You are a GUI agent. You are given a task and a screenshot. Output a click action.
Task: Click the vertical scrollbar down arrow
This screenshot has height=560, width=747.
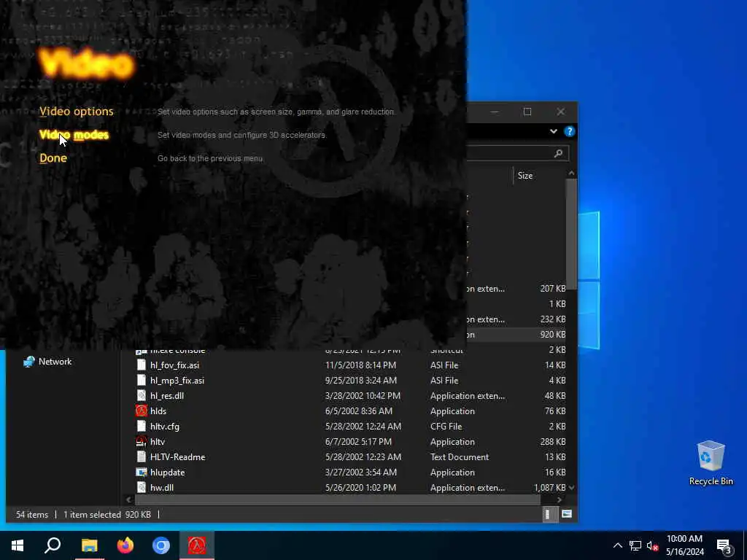click(571, 488)
